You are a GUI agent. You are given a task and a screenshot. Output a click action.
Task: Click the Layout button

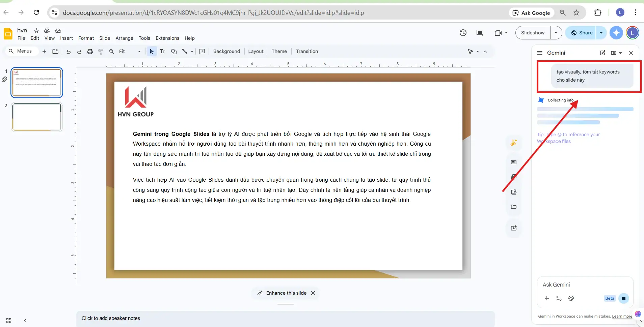[256, 51]
